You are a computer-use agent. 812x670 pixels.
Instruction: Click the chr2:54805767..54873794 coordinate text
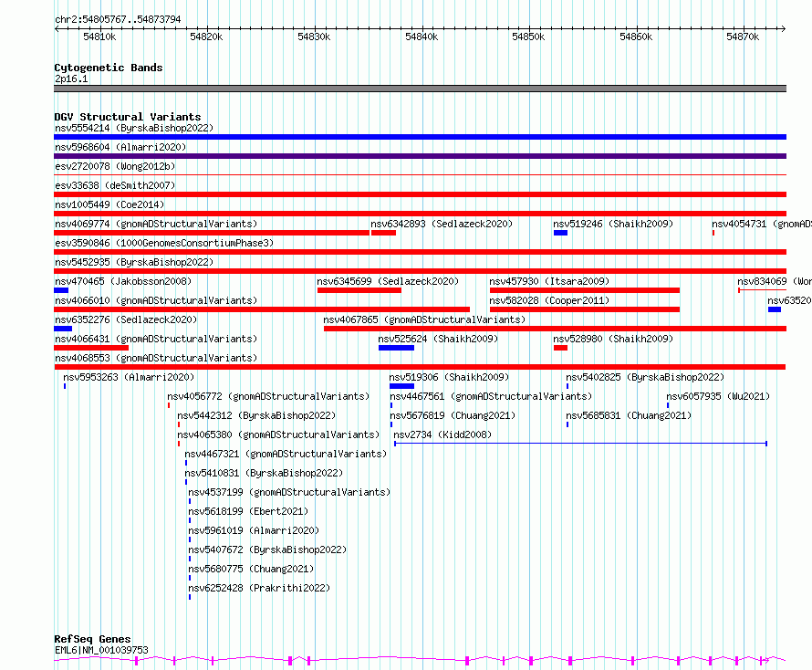(118, 20)
